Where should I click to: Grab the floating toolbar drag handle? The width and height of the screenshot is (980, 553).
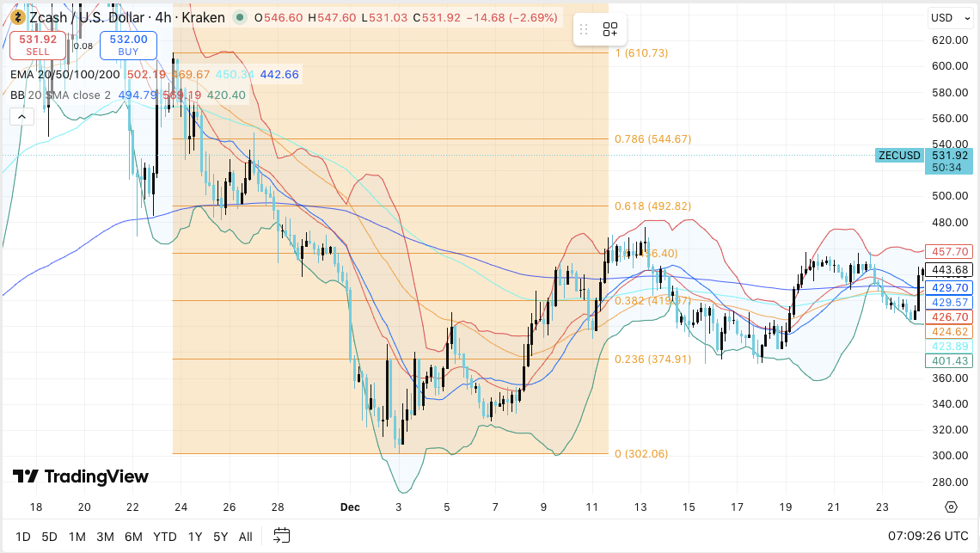(x=585, y=30)
